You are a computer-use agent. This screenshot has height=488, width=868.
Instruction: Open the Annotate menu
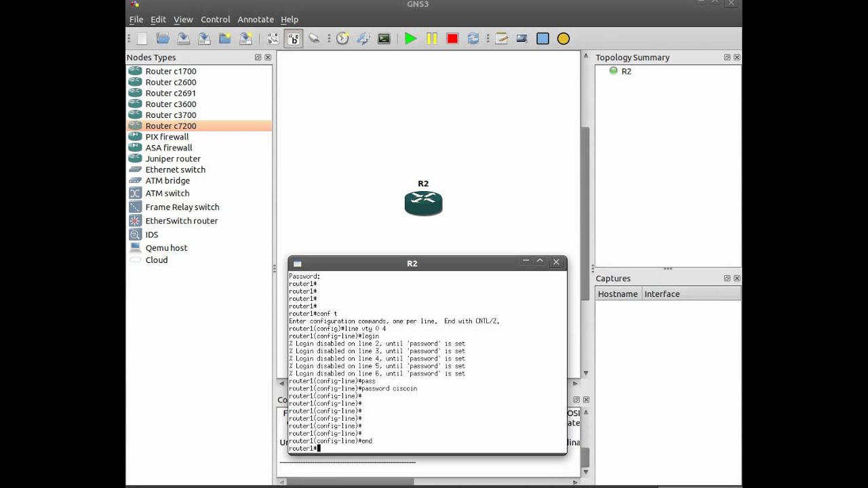(x=256, y=20)
